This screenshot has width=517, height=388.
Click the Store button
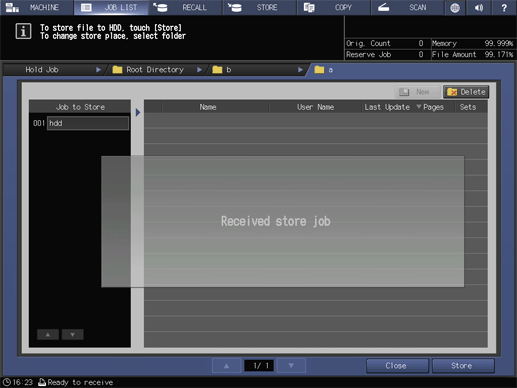point(463,366)
